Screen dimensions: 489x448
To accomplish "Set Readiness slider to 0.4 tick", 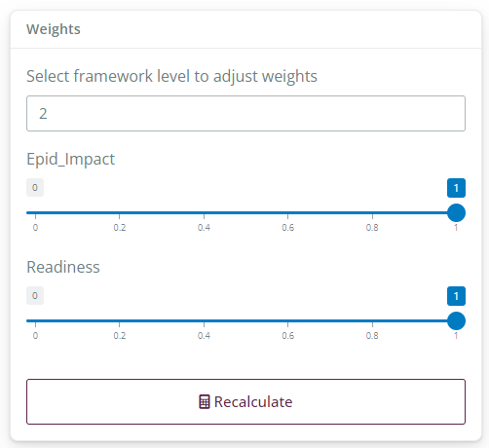I will 204,321.
